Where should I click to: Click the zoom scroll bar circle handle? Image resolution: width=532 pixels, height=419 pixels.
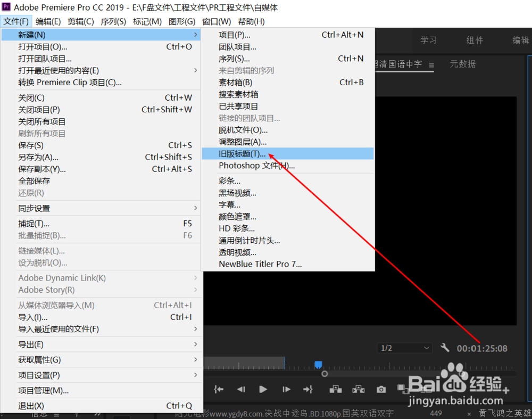pos(325,374)
